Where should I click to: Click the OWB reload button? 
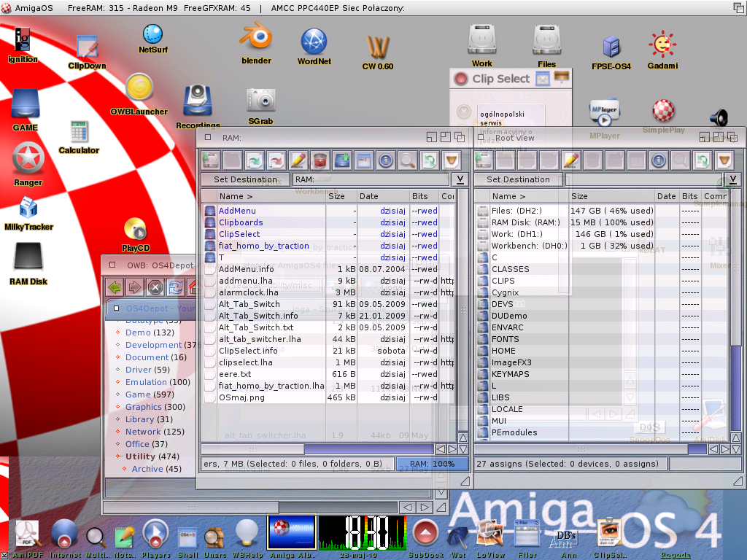click(175, 287)
